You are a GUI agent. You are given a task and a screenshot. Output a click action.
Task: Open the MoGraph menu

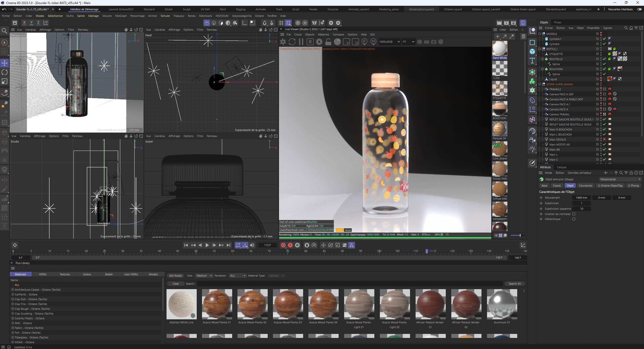point(121,16)
